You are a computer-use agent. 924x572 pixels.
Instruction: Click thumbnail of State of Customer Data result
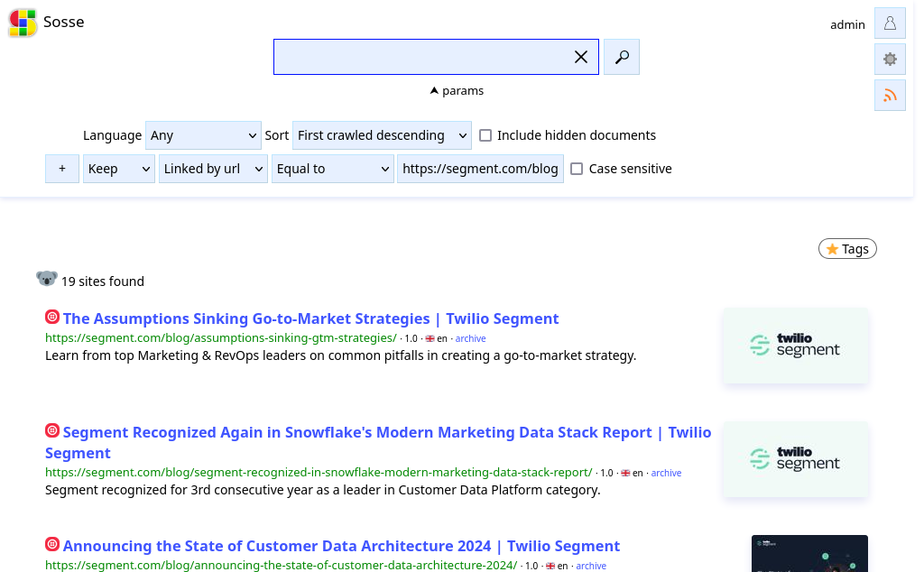point(809,554)
